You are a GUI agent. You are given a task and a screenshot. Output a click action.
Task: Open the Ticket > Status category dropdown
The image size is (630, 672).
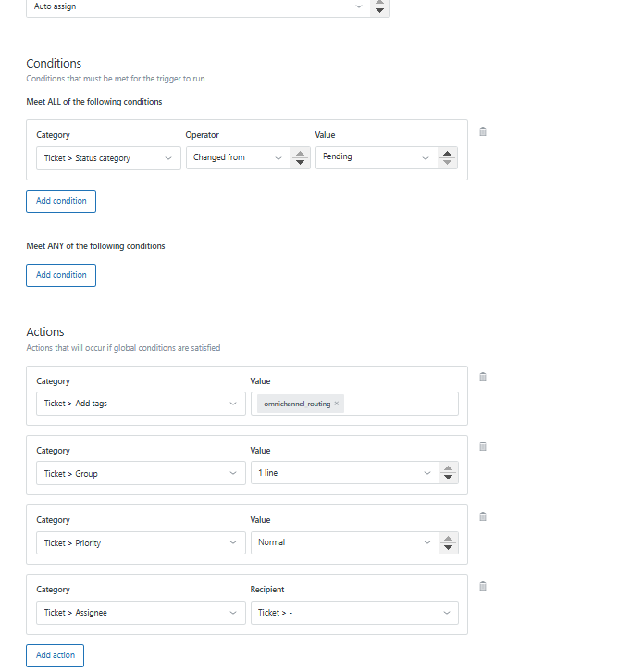107,158
